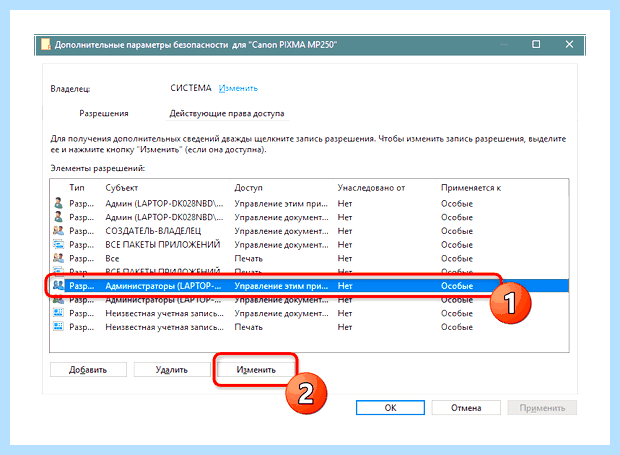The image size is (620, 455).
Task: Click the Применить button
Action: click(542, 408)
